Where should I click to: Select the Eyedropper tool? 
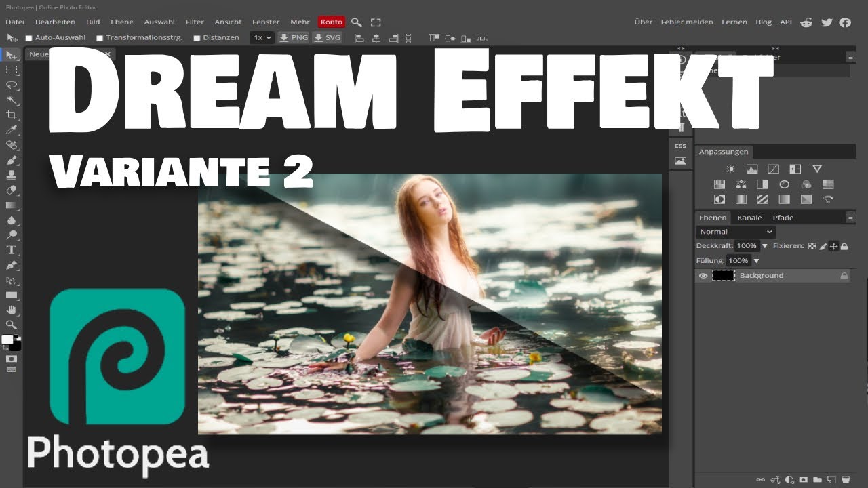click(x=12, y=130)
